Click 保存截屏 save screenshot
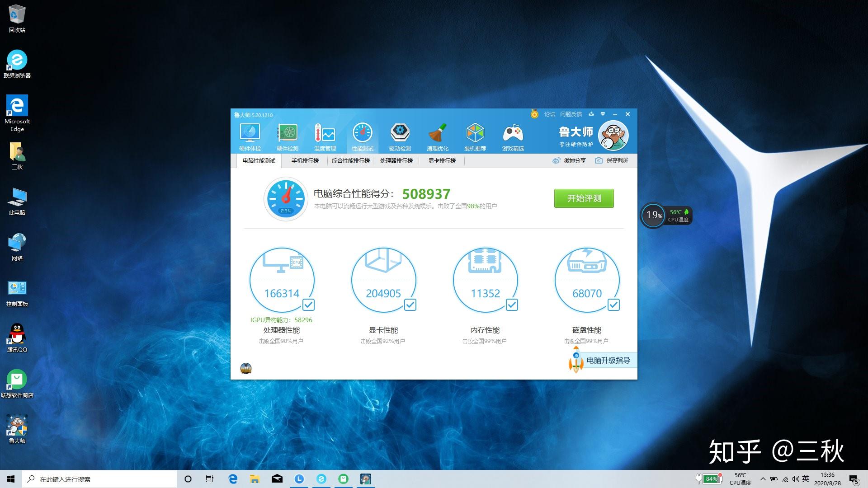The width and height of the screenshot is (868, 488). coord(612,160)
